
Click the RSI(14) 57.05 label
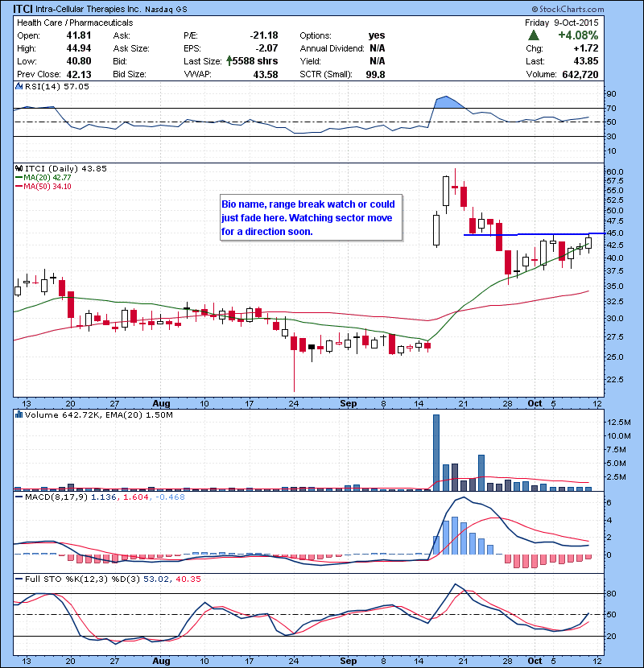[x=56, y=86]
